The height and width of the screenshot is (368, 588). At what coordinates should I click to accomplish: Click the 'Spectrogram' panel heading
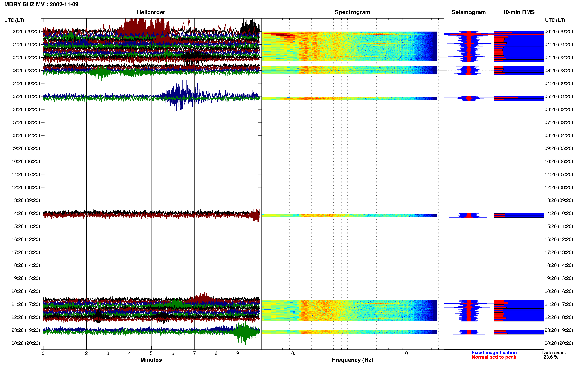pyautogui.click(x=352, y=12)
